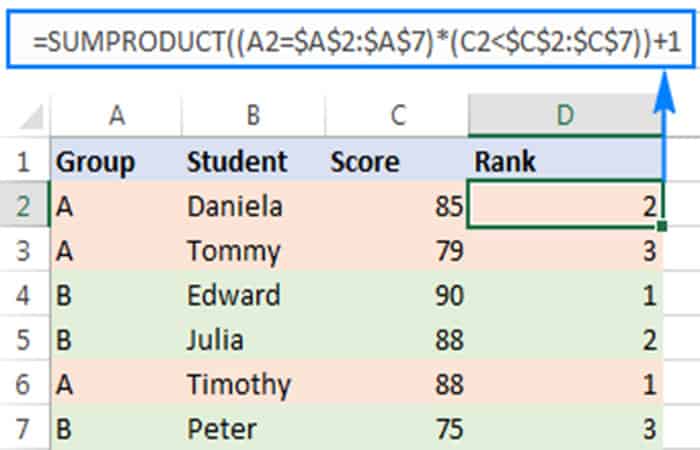Select row 6 header
Screen dimensions: 700x450
tap(25, 384)
